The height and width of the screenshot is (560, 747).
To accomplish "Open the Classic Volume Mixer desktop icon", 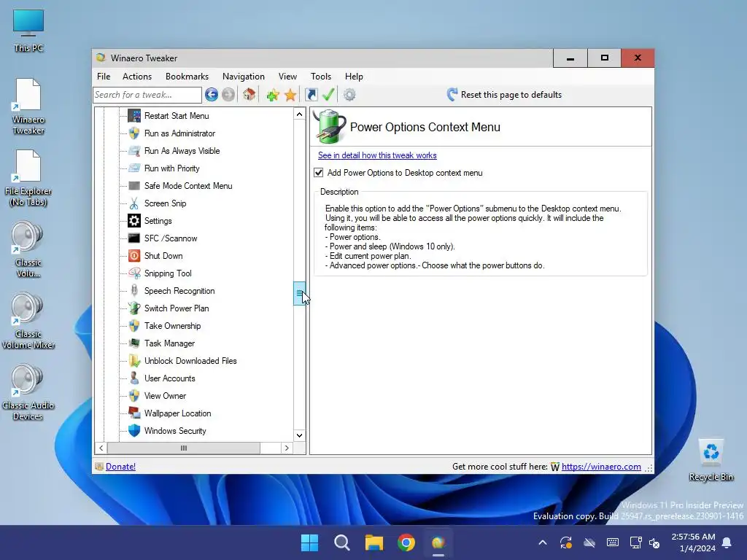I will point(28,320).
